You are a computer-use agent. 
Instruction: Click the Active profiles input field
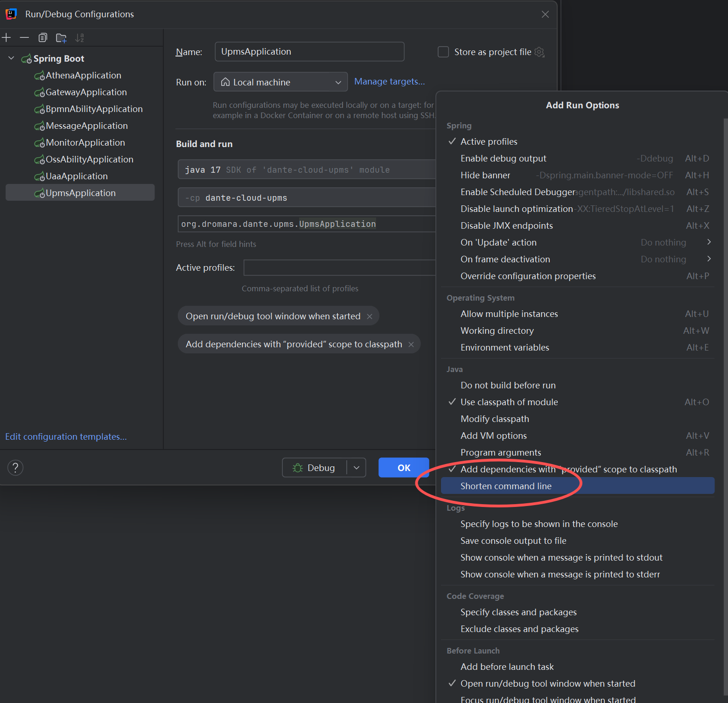click(339, 268)
